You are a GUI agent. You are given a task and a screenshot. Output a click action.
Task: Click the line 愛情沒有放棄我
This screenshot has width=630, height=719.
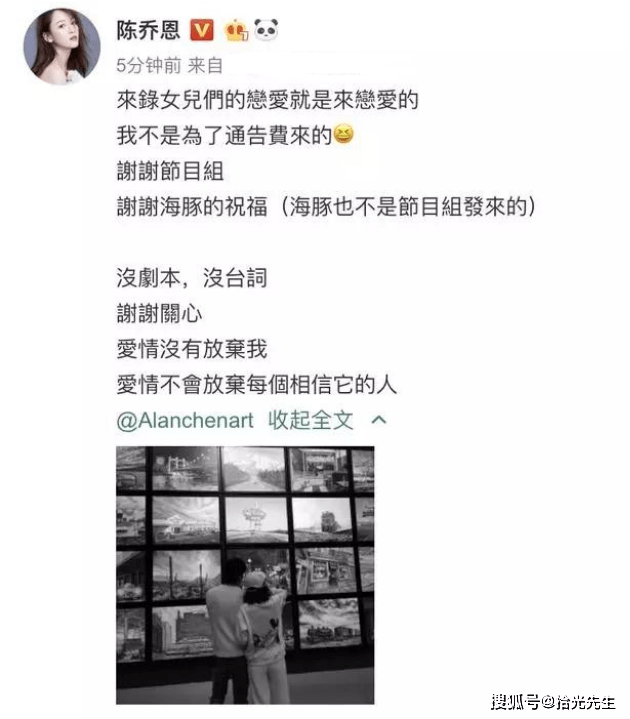pos(192,349)
